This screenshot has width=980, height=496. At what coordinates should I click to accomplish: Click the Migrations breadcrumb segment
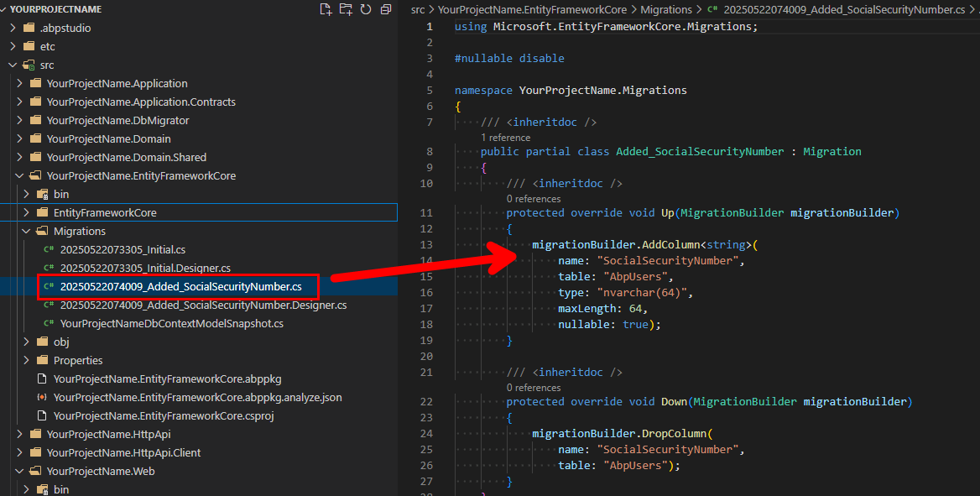pos(666,9)
